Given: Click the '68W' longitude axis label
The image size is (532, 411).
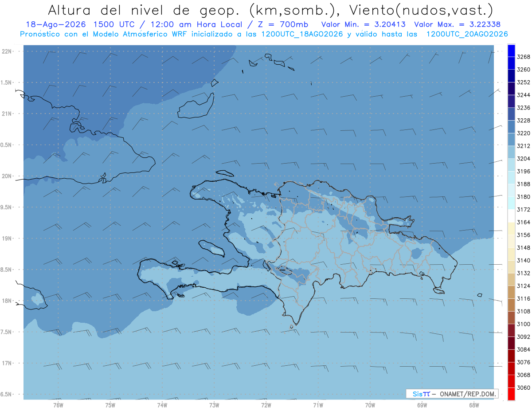Looking at the screenshot, I should tap(474, 405).
